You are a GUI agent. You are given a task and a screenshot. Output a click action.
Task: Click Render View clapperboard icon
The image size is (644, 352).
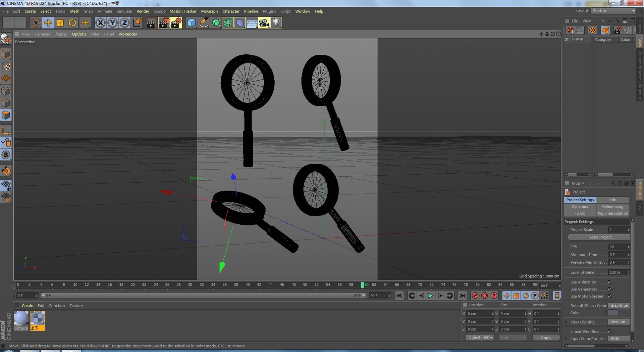(x=151, y=23)
